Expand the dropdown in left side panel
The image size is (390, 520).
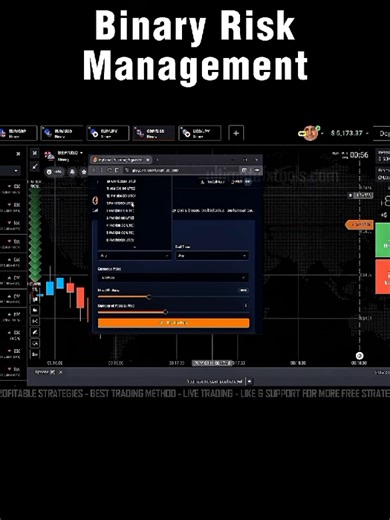(10, 171)
